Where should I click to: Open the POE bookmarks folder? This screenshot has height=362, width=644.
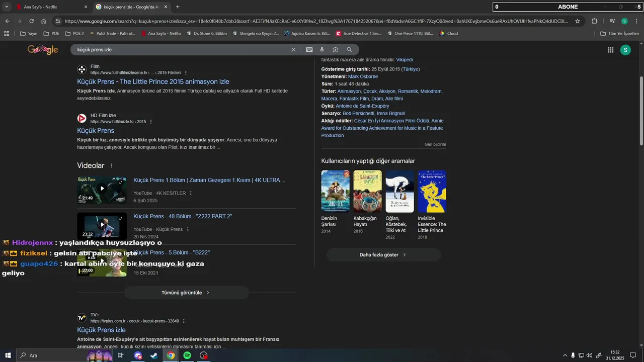pyautogui.click(x=51, y=34)
